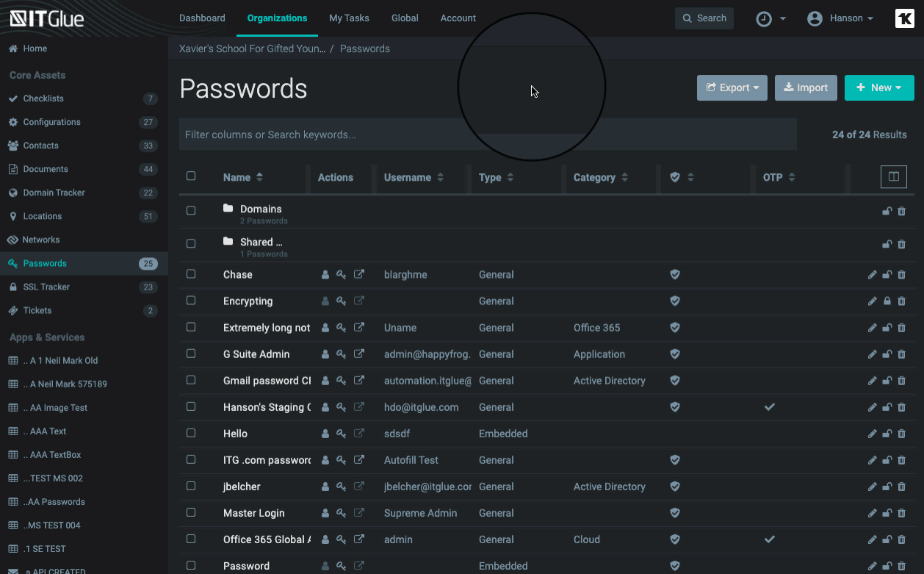Screen dimensions: 924x574
Task: Click the unlock icon on jbelcher row
Action: pyautogui.click(x=887, y=487)
